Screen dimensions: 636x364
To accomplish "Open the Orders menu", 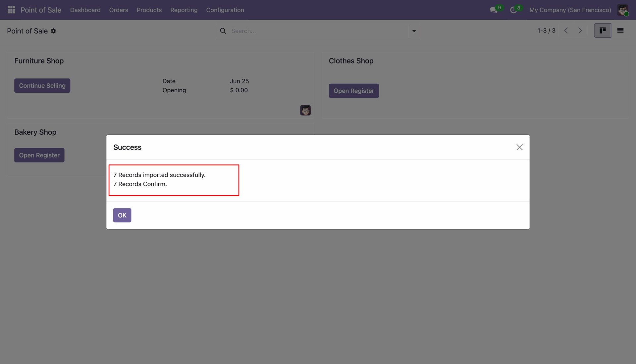I will 119,10.
